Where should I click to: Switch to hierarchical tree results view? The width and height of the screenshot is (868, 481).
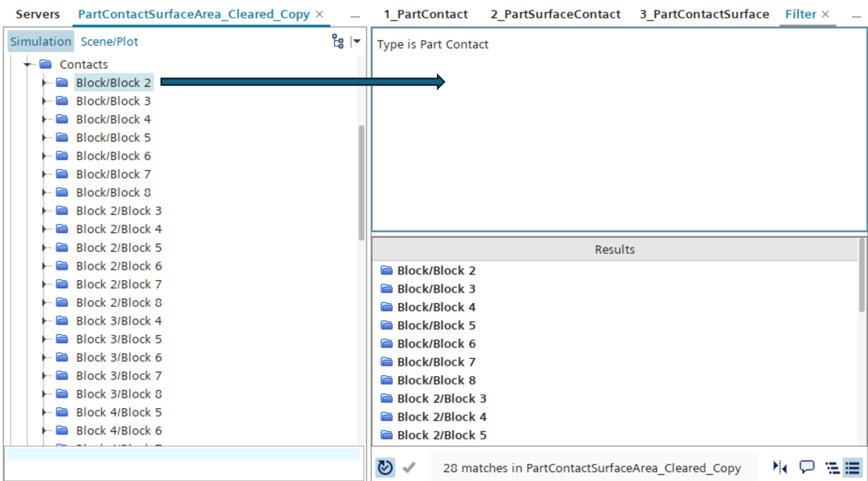click(x=832, y=468)
